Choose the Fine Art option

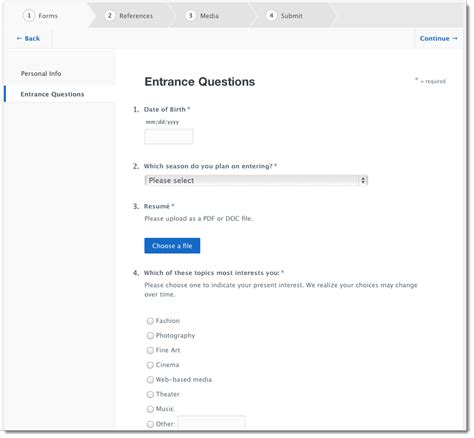[150, 350]
